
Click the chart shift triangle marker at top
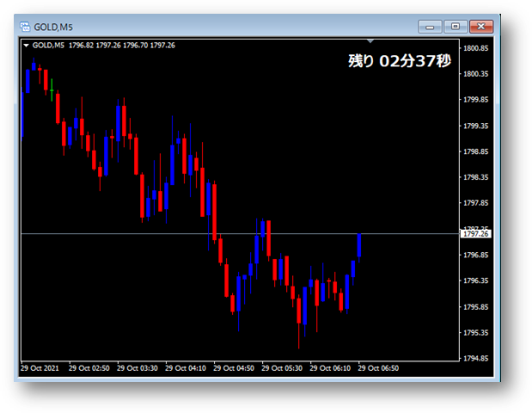point(370,41)
